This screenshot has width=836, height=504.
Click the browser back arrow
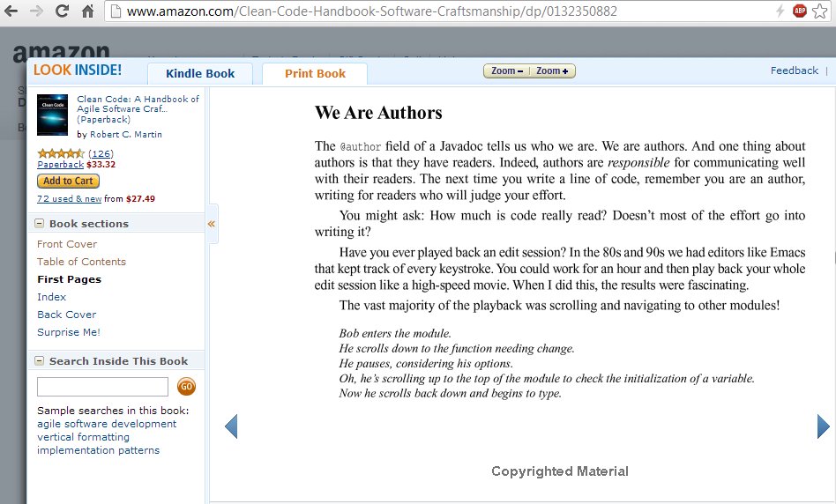pyautogui.click(x=12, y=11)
